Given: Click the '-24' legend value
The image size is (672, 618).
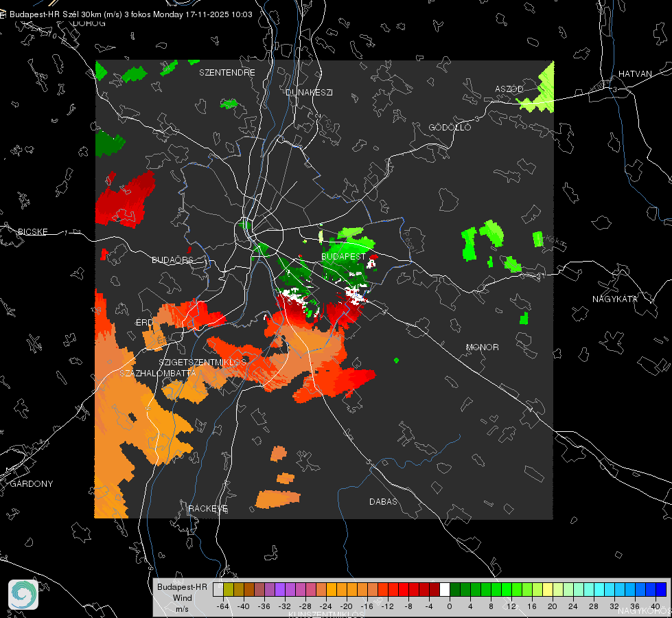Looking at the screenshot, I should (x=326, y=606).
